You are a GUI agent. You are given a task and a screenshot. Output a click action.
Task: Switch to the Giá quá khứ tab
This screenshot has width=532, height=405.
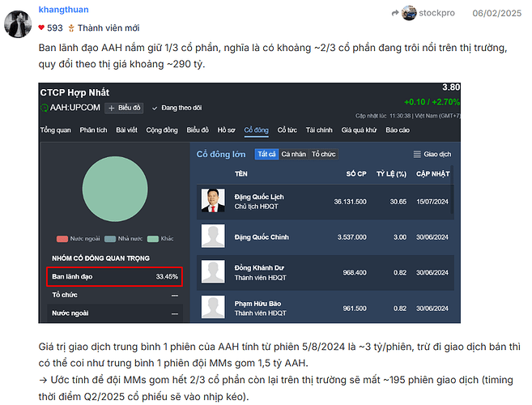pos(359,130)
